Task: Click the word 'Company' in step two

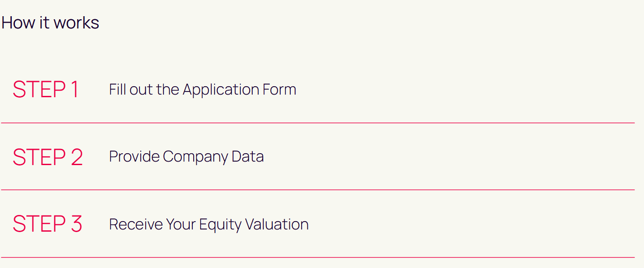Action: [x=195, y=157]
